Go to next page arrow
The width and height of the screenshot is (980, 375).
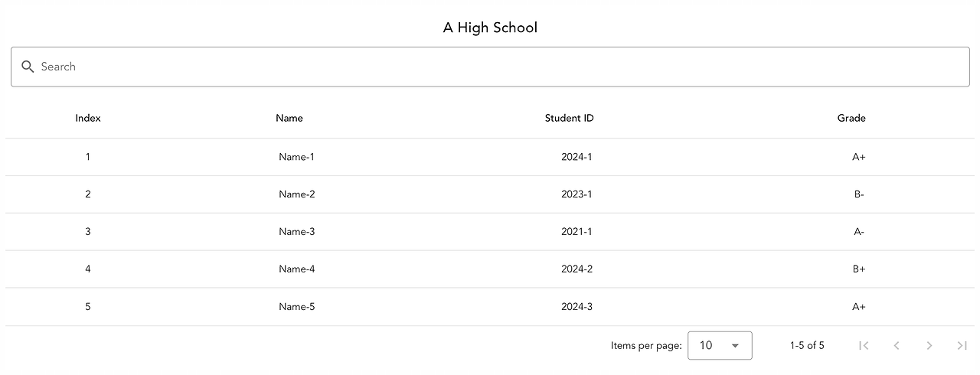[x=929, y=346]
